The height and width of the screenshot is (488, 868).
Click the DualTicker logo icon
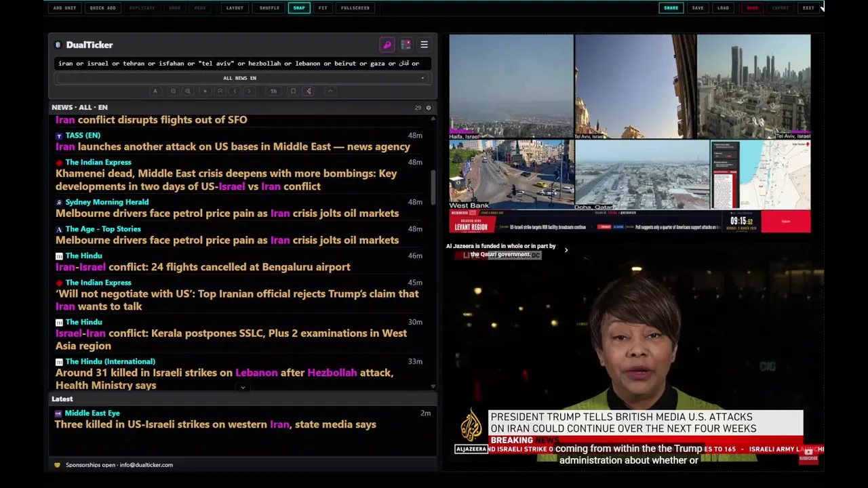click(58, 45)
